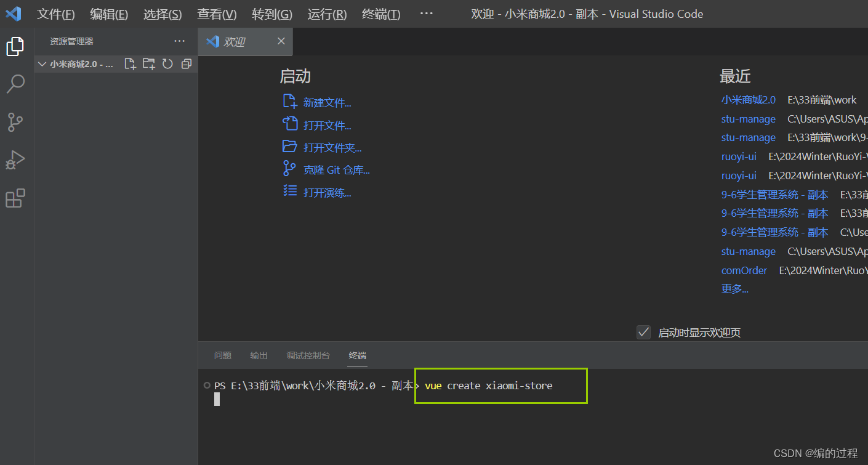Click the 新建文件... link
The width and height of the screenshot is (868, 465).
click(x=328, y=103)
